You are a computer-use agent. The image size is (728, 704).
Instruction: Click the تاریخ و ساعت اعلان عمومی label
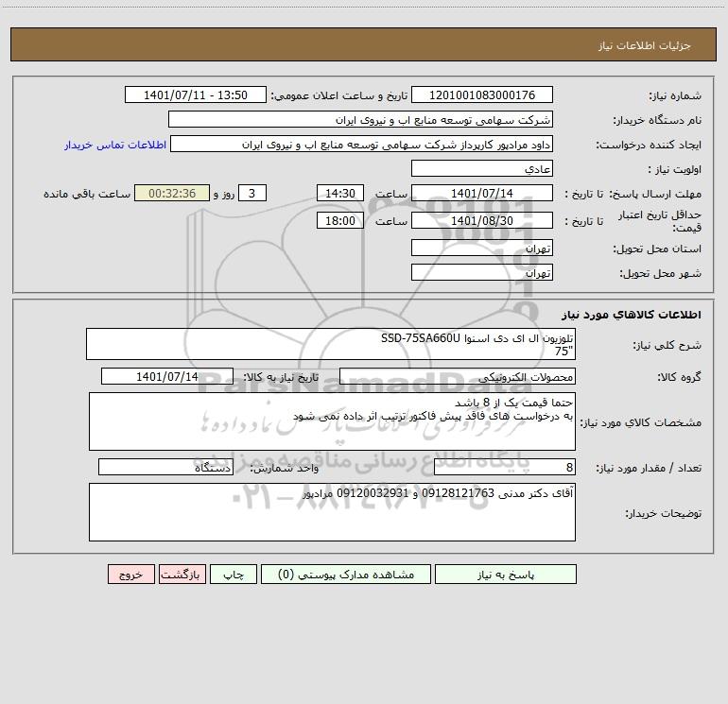tap(338, 96)
